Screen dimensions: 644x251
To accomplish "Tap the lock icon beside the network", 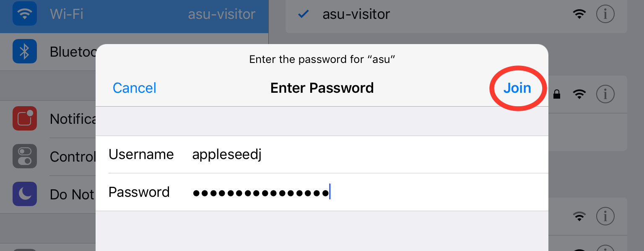I will coord(557,94).
